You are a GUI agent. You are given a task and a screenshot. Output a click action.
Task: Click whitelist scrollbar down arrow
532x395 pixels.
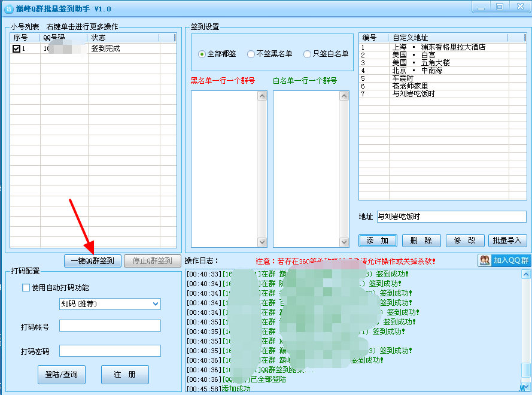click(x=344, y=242)
